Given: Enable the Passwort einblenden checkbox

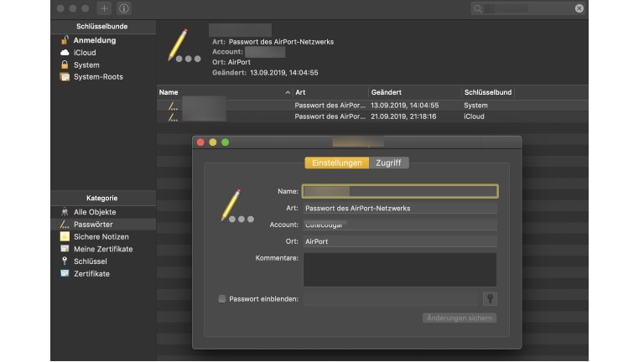Looking at the screenshot, I should click(x=221, y=298).
